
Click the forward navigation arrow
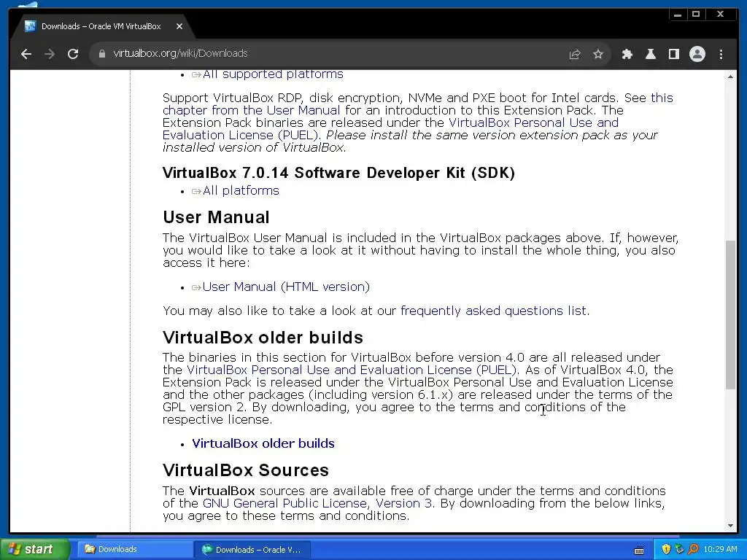[50, 54]
